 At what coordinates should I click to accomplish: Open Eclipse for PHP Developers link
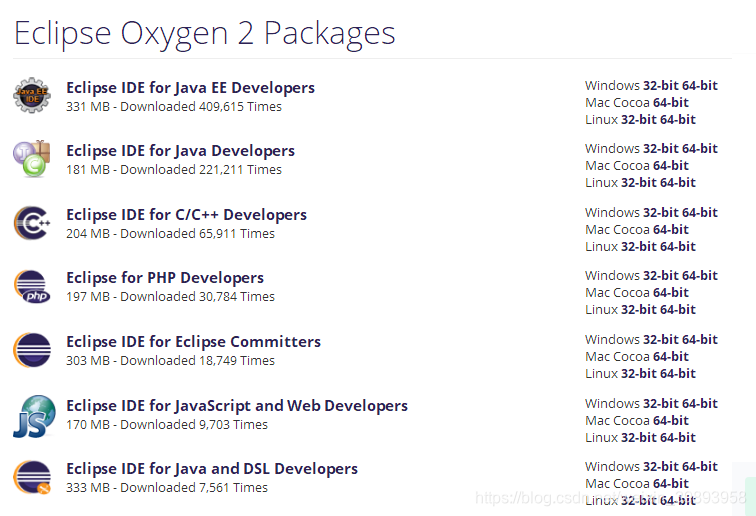[x=165, y=278]
